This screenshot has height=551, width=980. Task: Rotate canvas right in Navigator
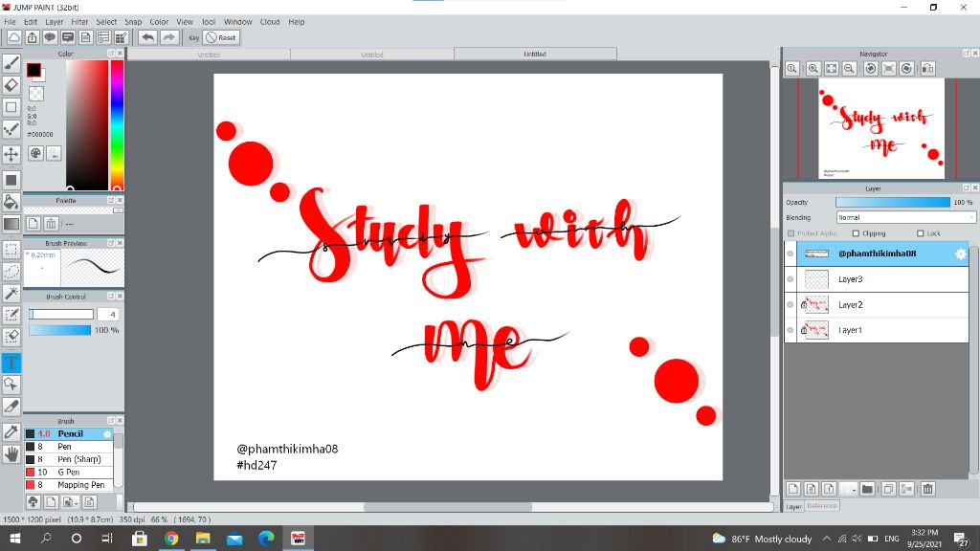(907, 68)
